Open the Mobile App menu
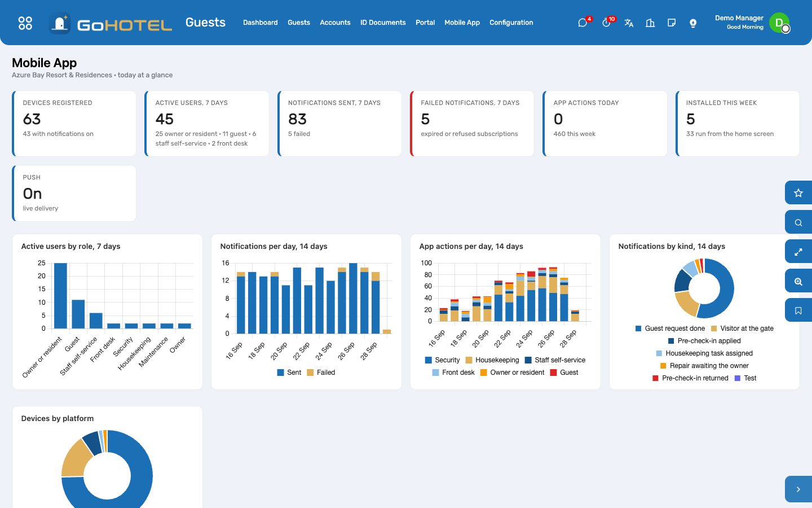 pos(462,23)
